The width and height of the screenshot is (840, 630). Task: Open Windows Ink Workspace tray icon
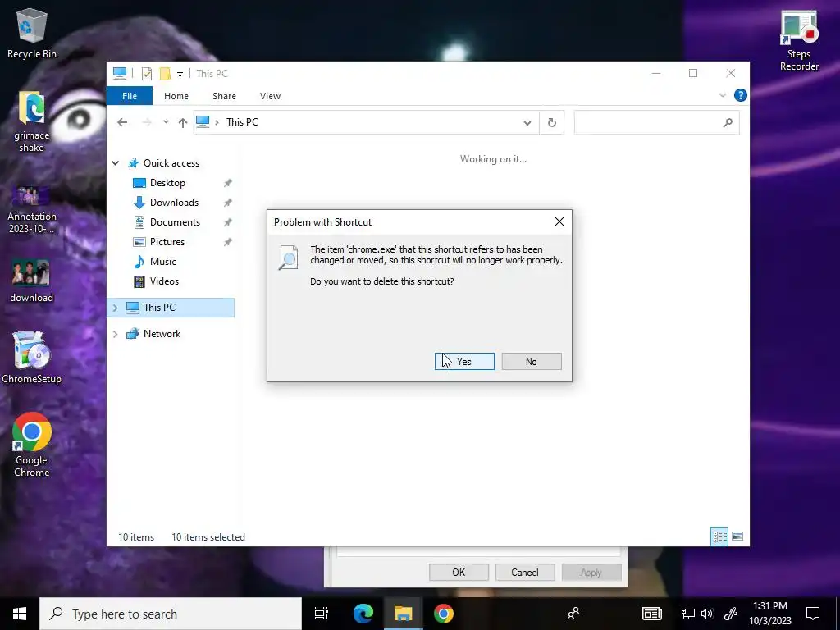[731, 614]
